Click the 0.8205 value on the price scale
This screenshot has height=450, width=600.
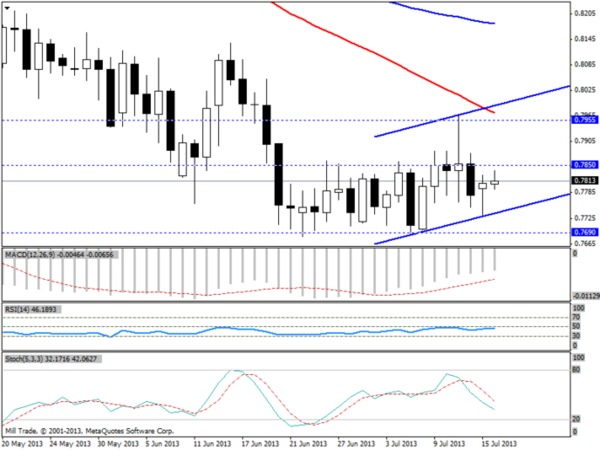[x=585, y=14]
